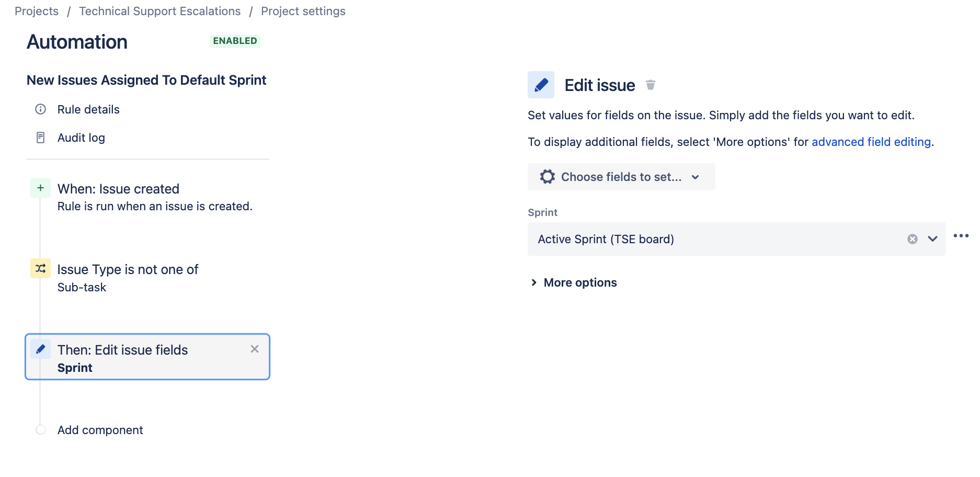Navigate to Projects breadcrumb

pos(37,10)
